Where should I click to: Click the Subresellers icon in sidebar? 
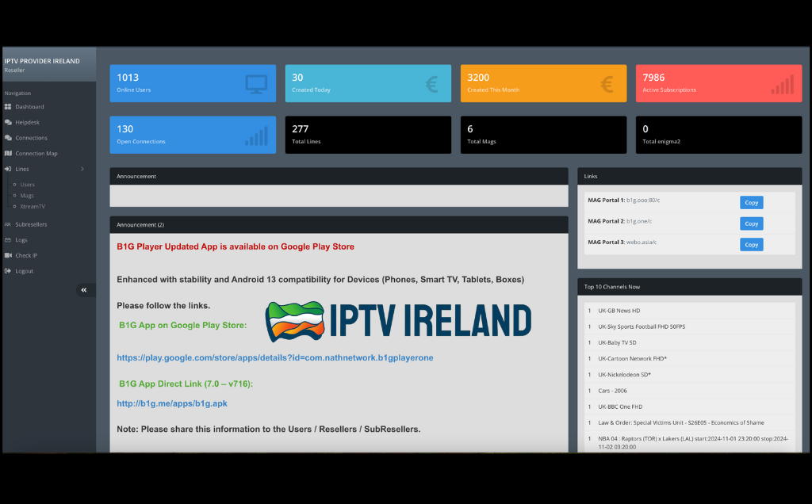point(8,224)
